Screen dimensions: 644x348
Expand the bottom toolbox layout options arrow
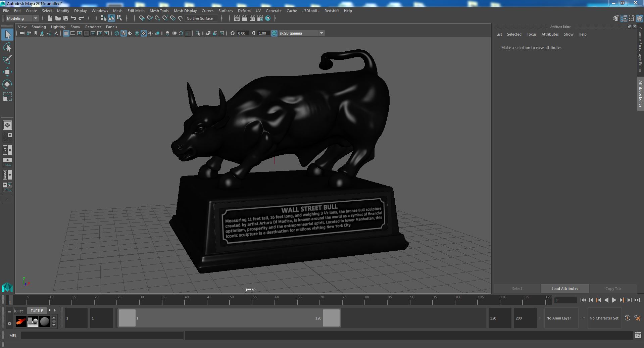tap(7, 199)
